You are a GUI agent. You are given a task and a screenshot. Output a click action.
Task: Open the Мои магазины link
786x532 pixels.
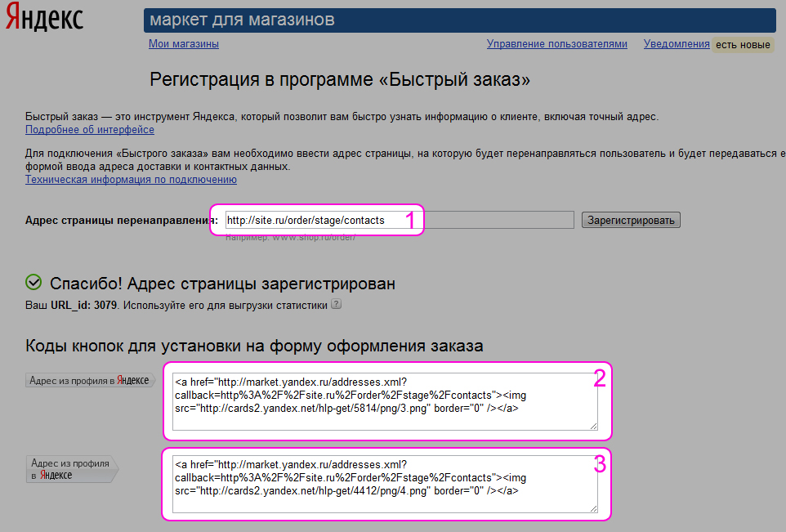(184, 44)
